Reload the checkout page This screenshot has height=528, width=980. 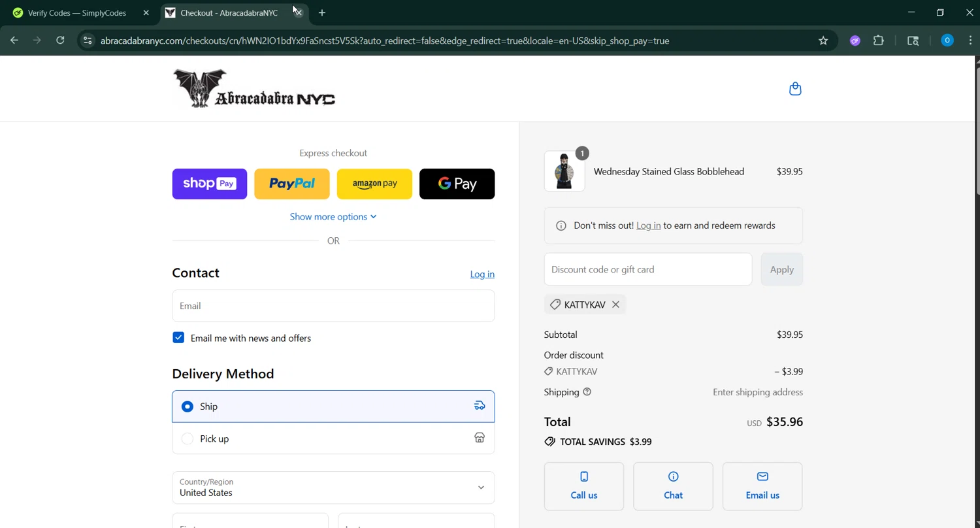point(60,41)
